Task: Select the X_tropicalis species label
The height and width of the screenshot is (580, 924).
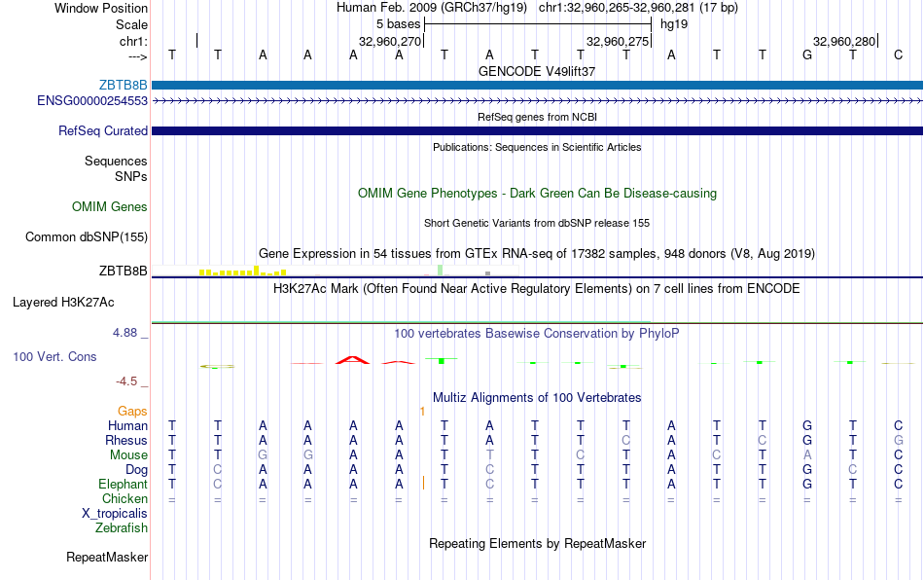Action: [x=115, y=514]
